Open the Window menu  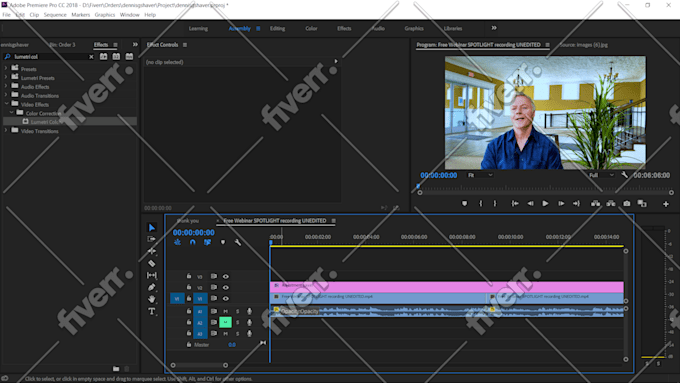[130, 15]
